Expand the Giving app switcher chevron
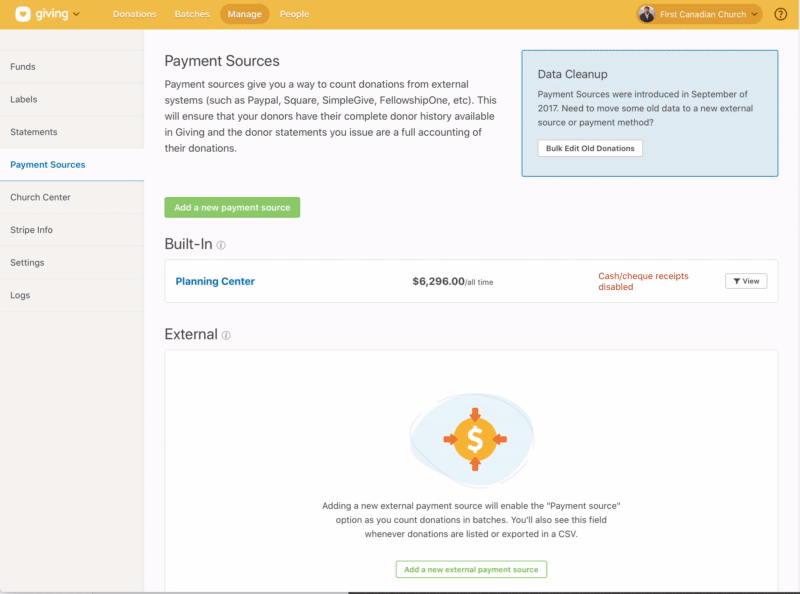This screenshot has height=594, width=800. 77,14
